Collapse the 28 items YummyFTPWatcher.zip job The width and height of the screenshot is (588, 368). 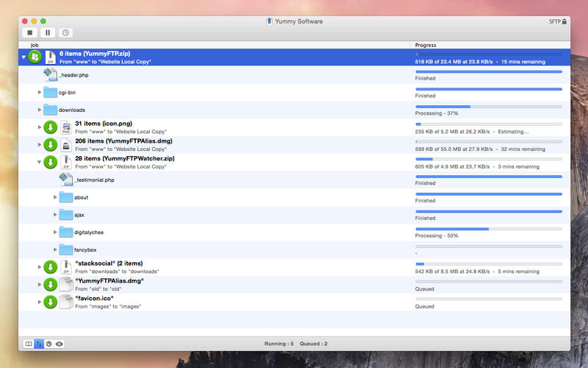[x=40, y=163]
